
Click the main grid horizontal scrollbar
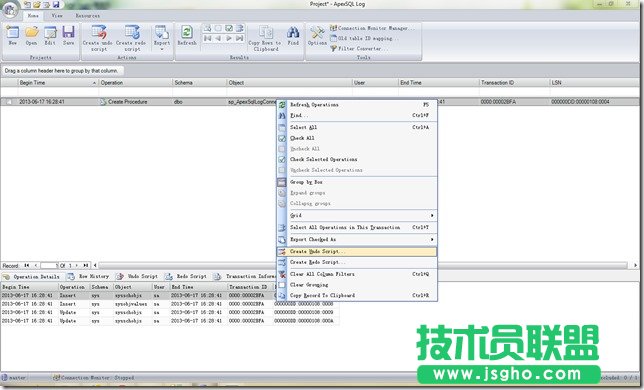[363, 266]
